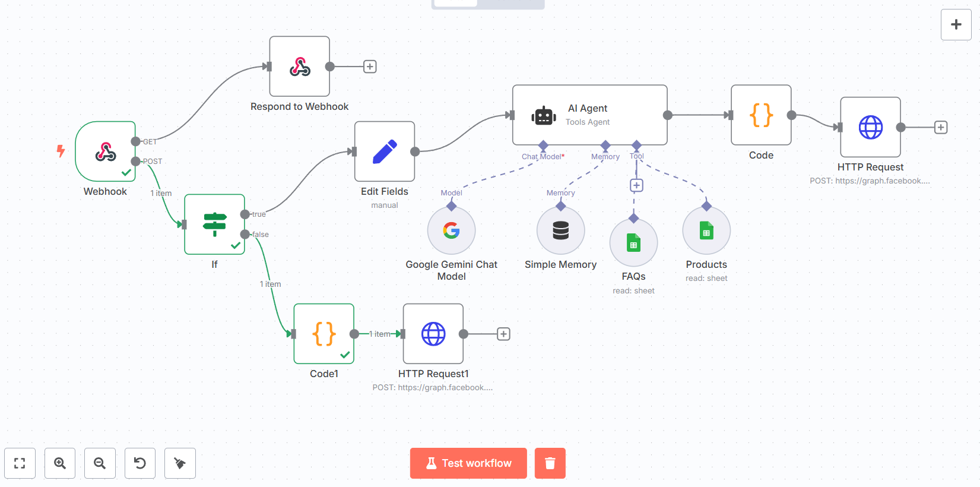Select the AI Agent node

[590, 115]
